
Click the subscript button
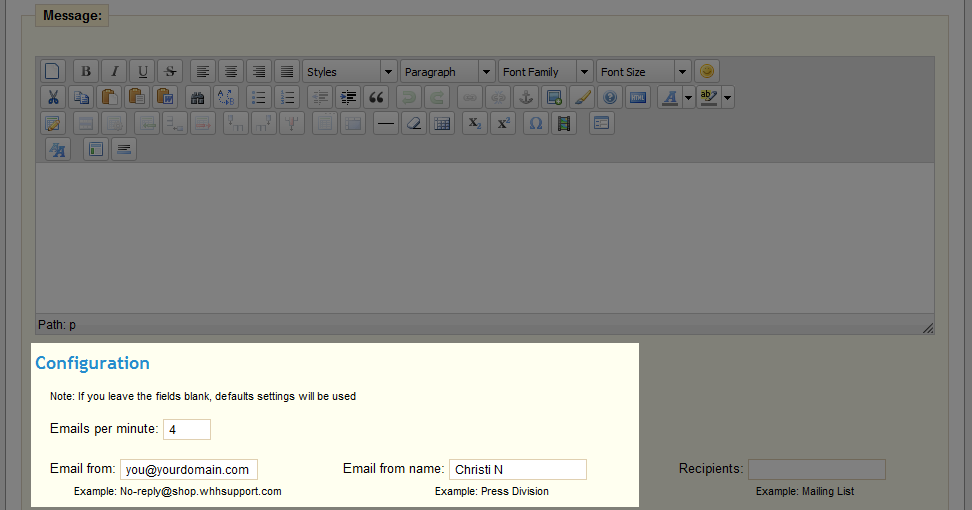click(x=476, y=123)
